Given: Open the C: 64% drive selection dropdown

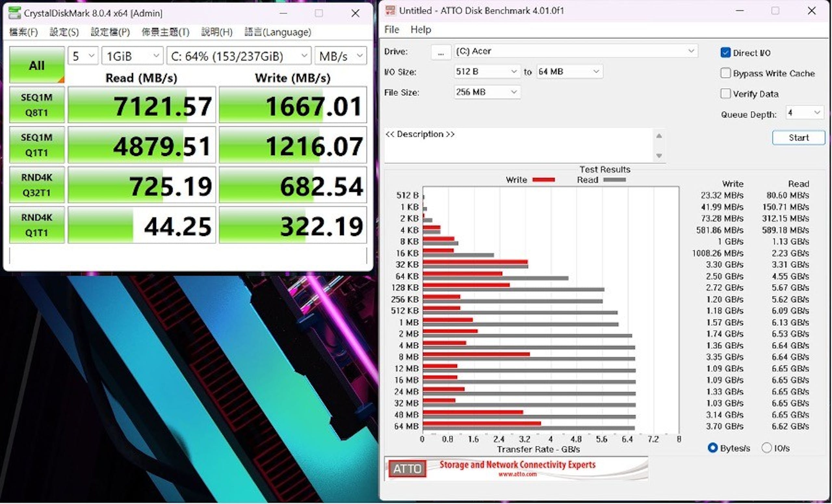Looking at the screenshot, I should pyautogui.click(x=239, y=56).
